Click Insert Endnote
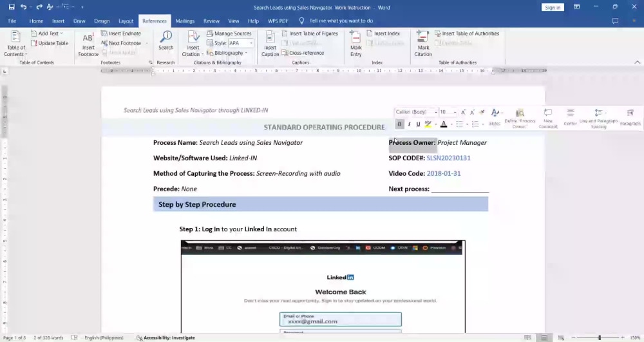 point(121,33)
